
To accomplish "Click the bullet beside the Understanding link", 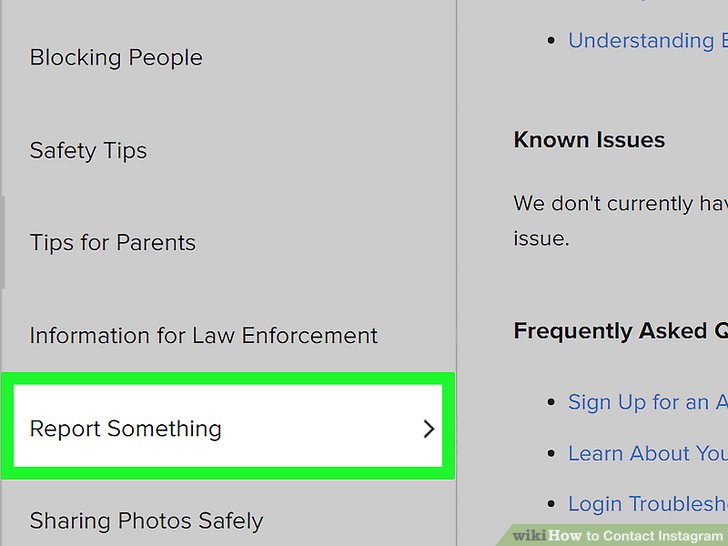I will (550, 42).
